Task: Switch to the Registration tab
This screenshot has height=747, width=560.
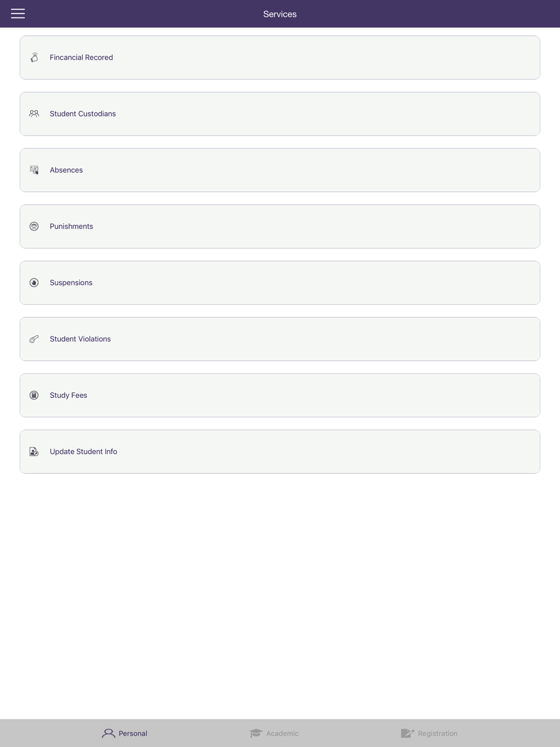Action: pos(430,733)
